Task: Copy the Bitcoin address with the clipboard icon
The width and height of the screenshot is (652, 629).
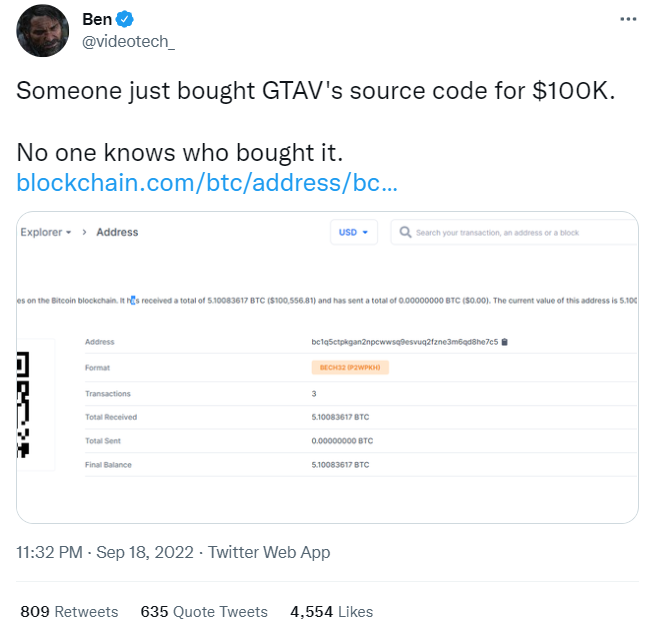Action: click(x=505, y=342)
